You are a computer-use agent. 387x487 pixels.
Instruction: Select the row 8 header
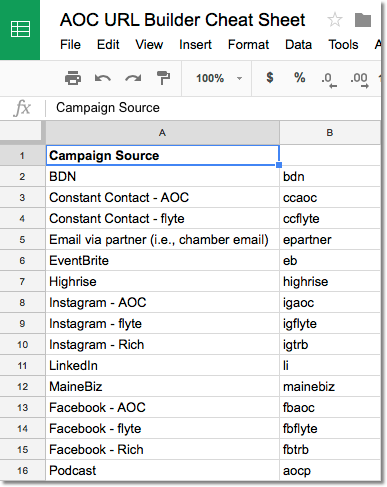tap(22, 302)
